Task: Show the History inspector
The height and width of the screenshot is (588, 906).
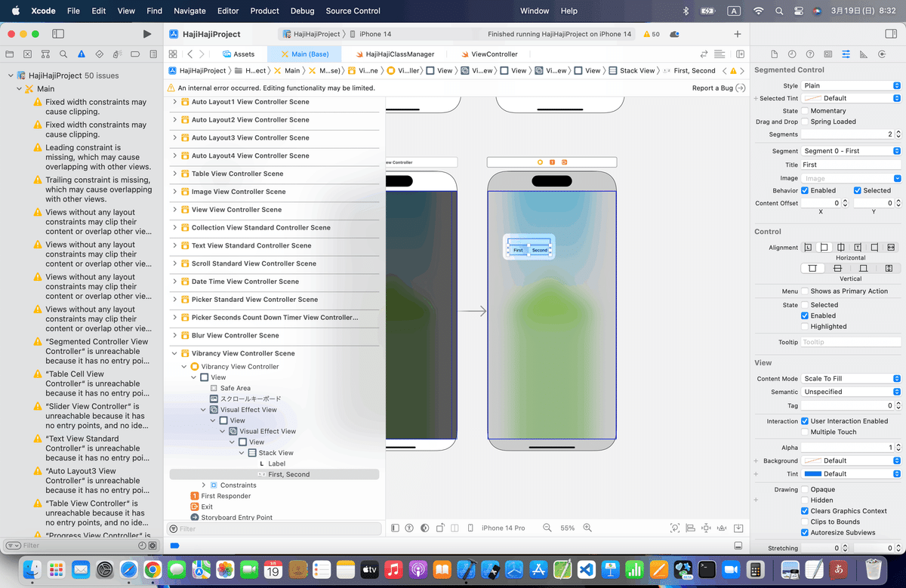Action: pyautogui.click(x=792, y=54)
